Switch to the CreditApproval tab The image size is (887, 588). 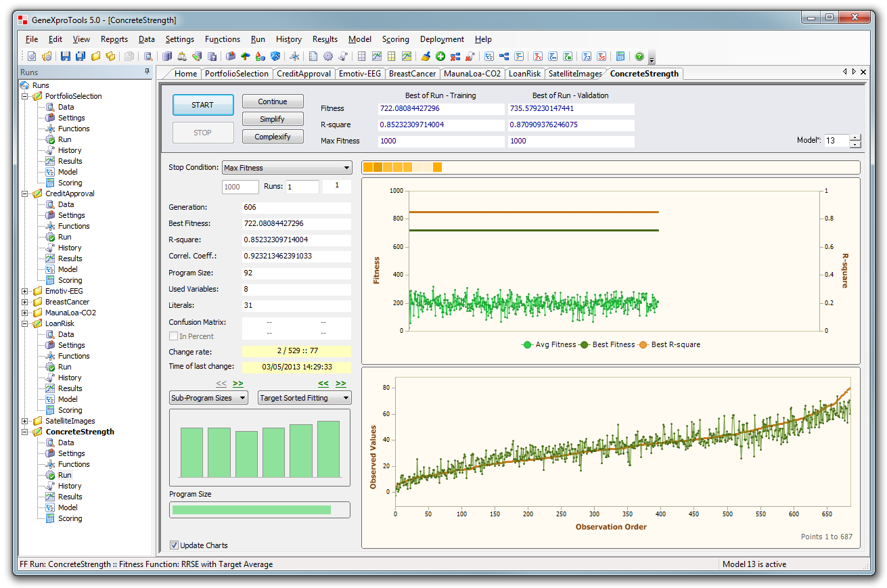click(304, 74)
